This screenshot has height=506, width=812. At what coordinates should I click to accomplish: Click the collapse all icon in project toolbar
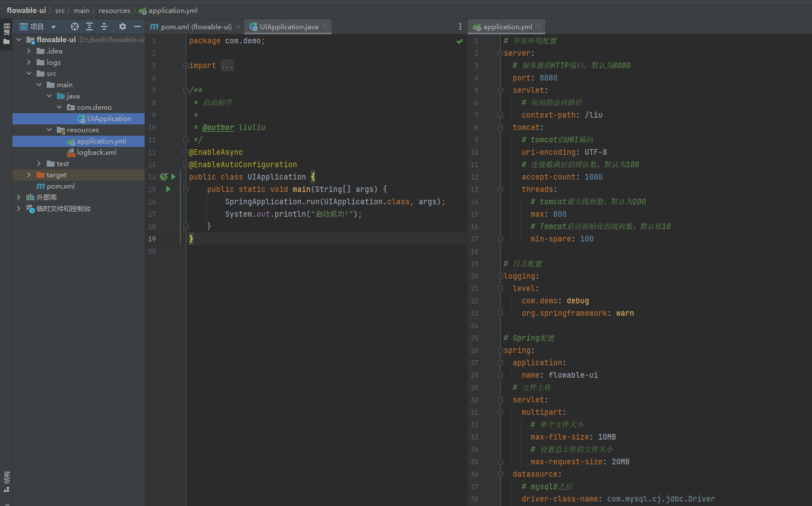pyautogui.click(x=104, y=26)
